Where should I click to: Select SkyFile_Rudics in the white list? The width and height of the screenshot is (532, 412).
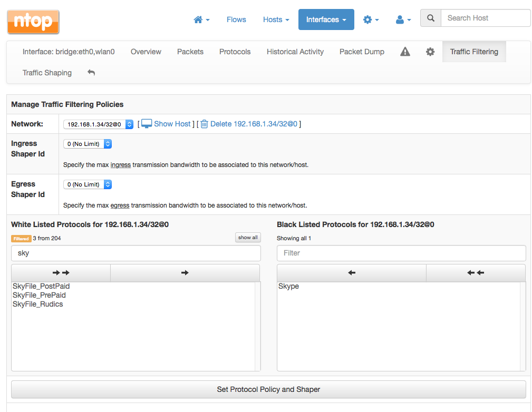37,304
